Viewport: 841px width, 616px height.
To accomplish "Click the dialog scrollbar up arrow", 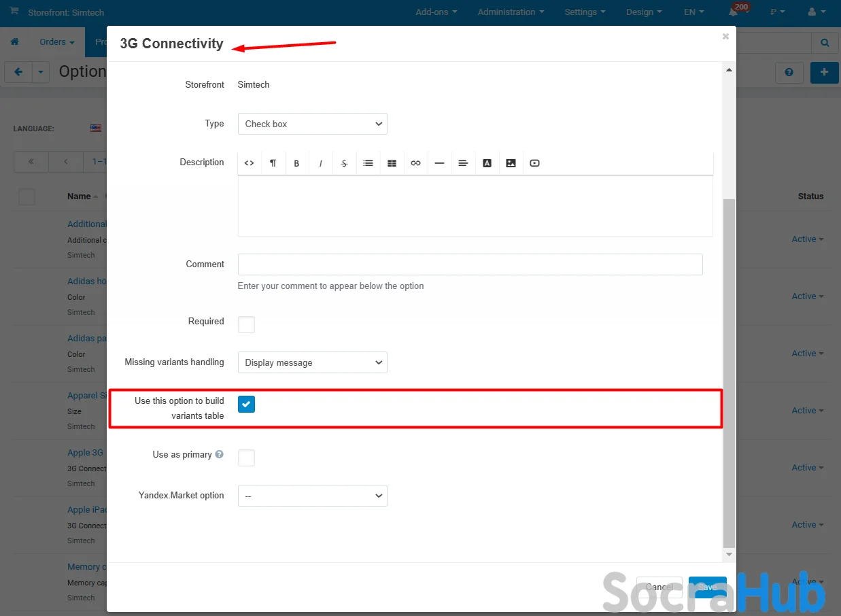I will [729, 70].
